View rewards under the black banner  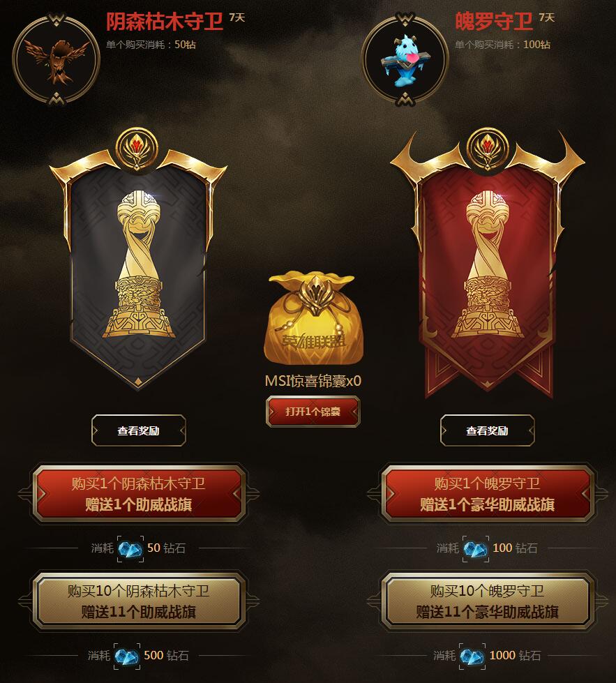(139, 430)
